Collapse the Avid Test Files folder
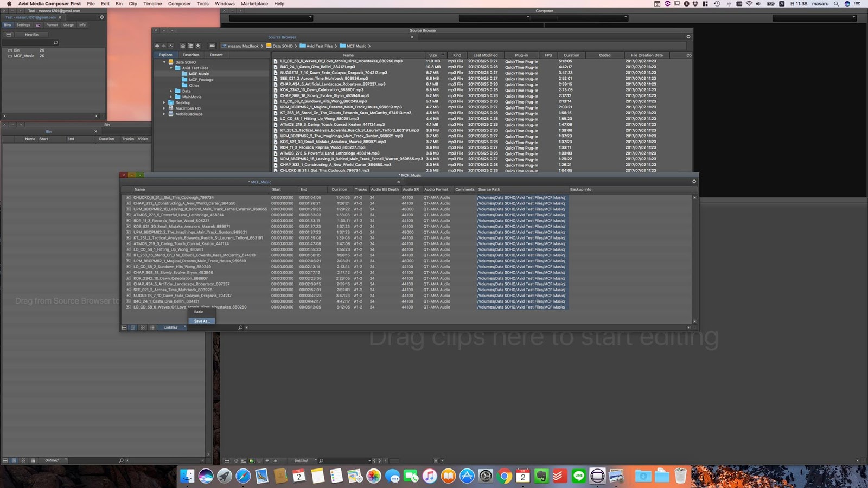Screen dimensions: 868x488 (171, 68)
